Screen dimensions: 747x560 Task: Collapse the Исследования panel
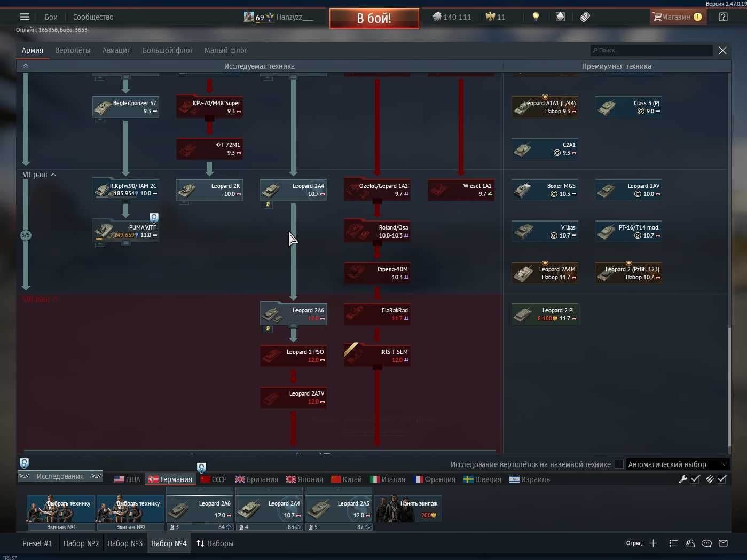tap(60, 476)
